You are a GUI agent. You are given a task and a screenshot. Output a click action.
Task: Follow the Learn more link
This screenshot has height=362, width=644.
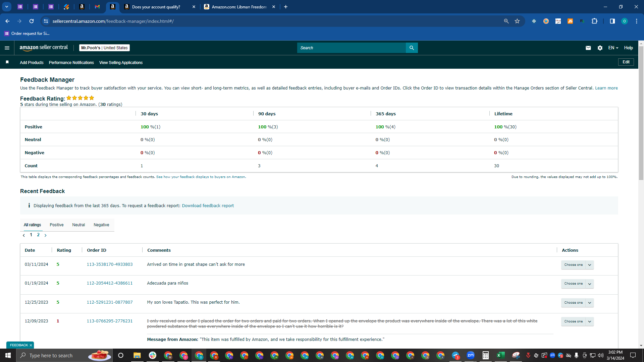pos(606,88)
